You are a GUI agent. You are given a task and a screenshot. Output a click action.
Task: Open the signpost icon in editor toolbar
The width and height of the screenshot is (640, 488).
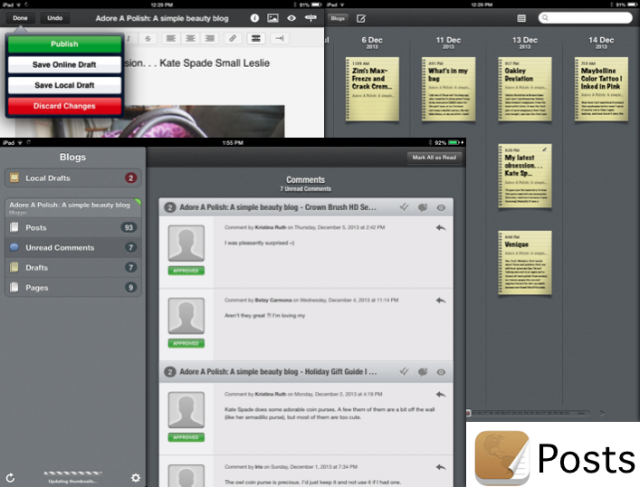[x=311, y=18]
